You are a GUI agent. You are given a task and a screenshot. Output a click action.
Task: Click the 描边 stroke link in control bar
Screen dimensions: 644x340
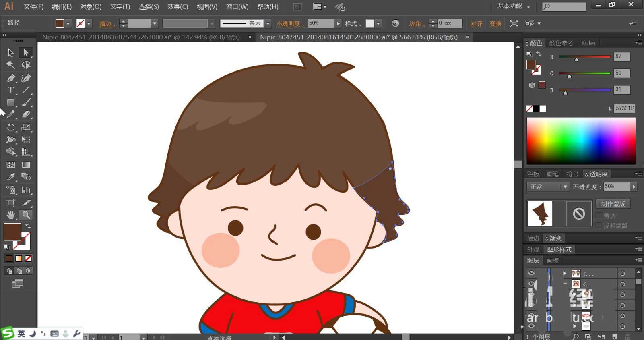click(107, 24)
